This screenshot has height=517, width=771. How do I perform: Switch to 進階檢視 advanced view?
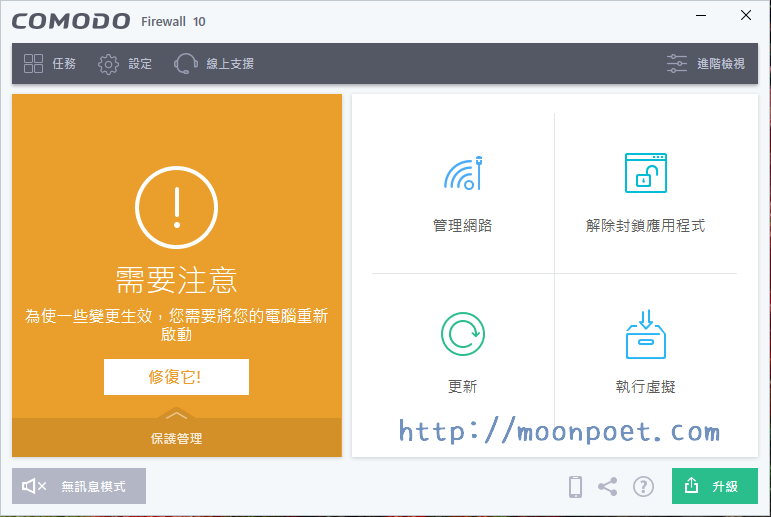click(706, 63)
